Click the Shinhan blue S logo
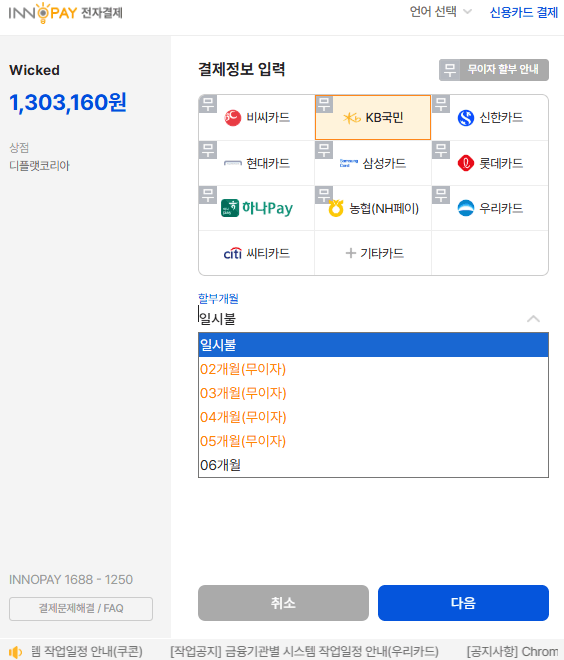This screenshot has width=564, height=660. pos(466,118)
